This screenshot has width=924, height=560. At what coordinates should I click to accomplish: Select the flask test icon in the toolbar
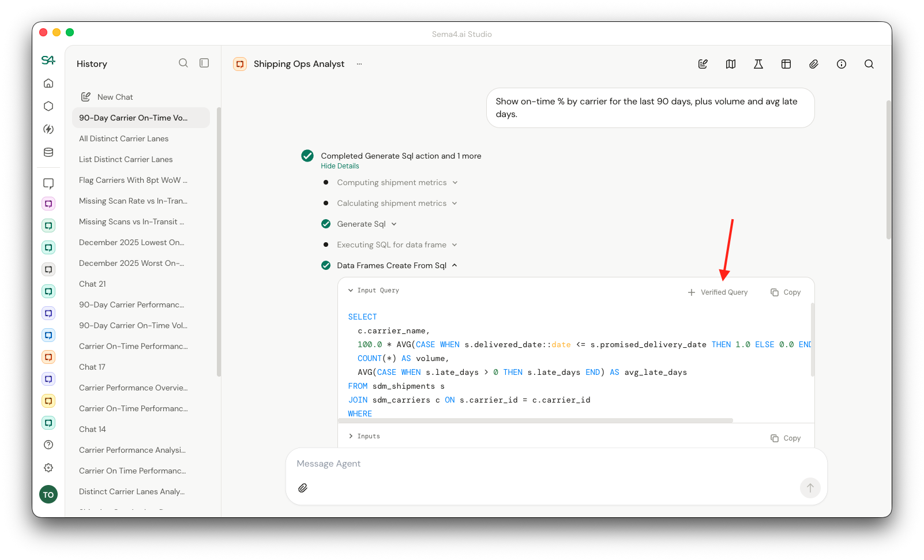pyautogui.click(x=758, y=64)
